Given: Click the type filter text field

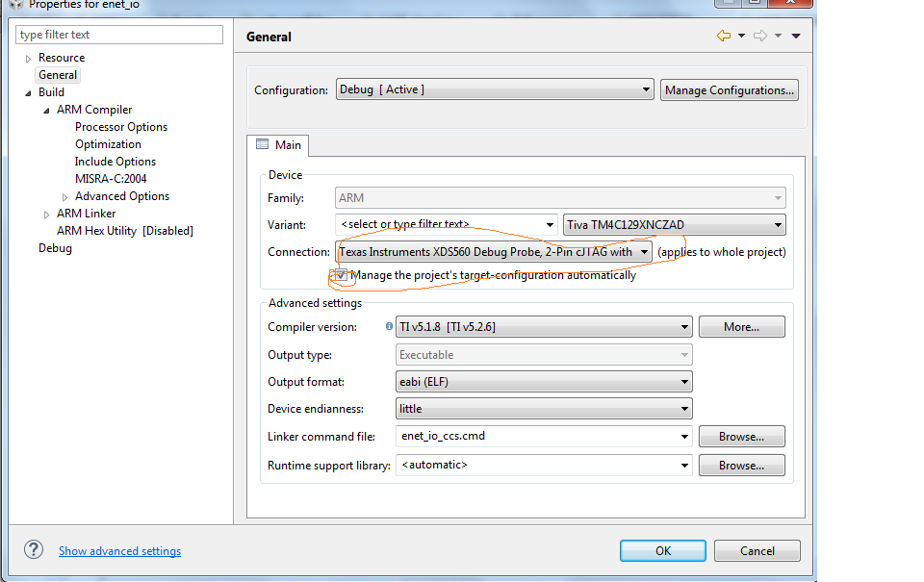Looking at the screenshot, I should [x=119, y=35].
